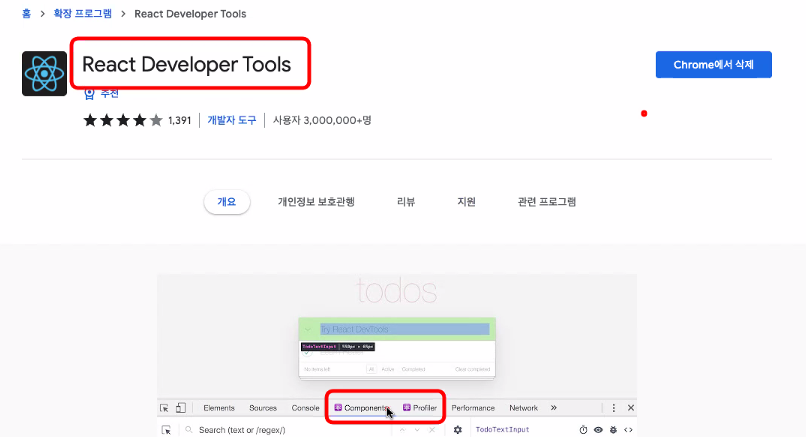Click the 사용자 3,000,000+명 user count text
The height and width of the screenshot is (437, 806).
(322, 120)
